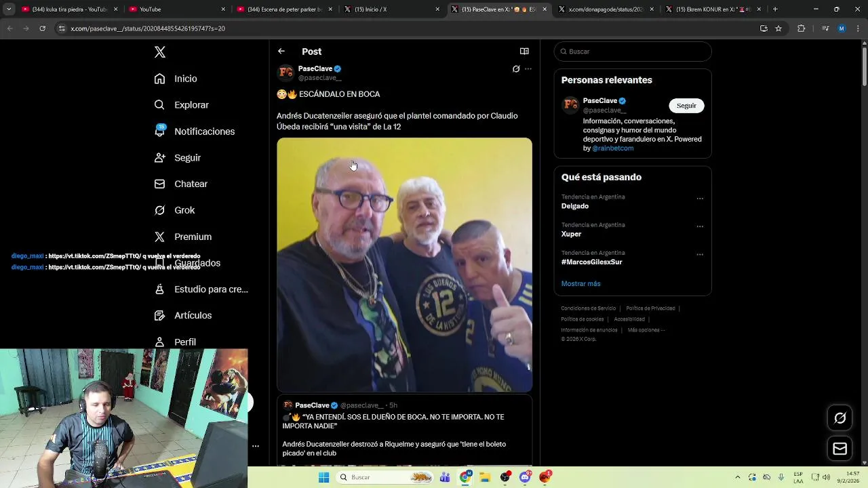
Task: Open Accesibilidad footer link
Action: click(x=629, y=319)
